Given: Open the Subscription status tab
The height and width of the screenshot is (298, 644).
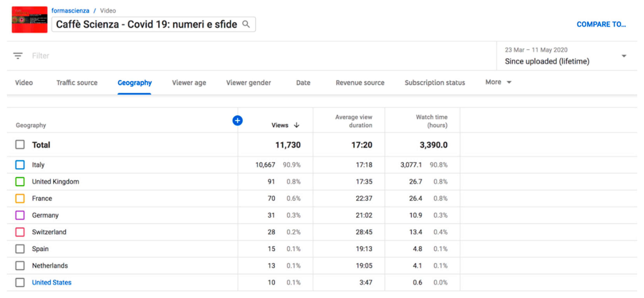Looking at the screenshot, I should [x=435, y=83].
